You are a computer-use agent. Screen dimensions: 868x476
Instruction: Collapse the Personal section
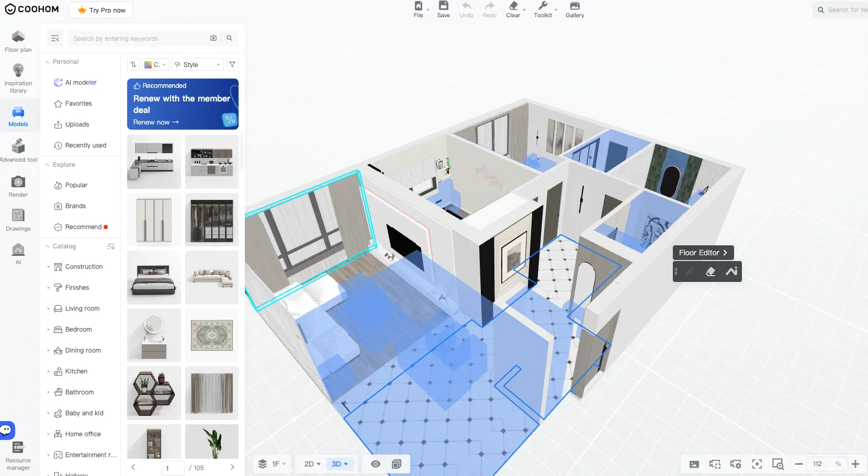pos(47,62)
